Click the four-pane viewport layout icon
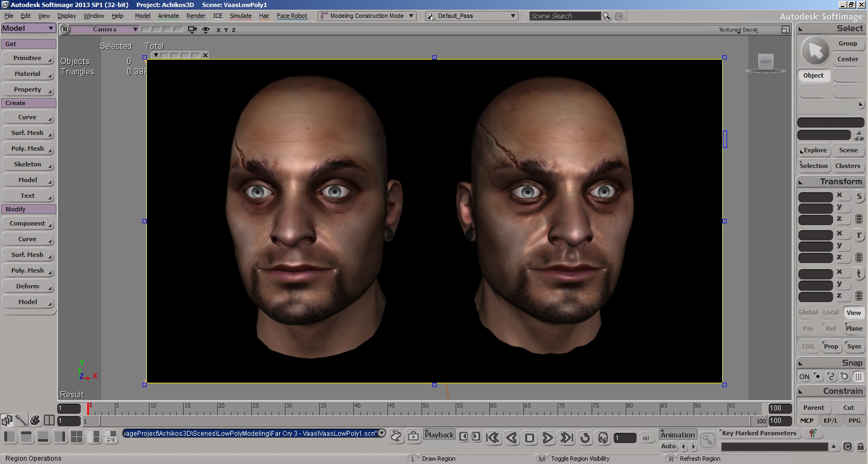This screenshot has width=868, height=464. (77, 436)
